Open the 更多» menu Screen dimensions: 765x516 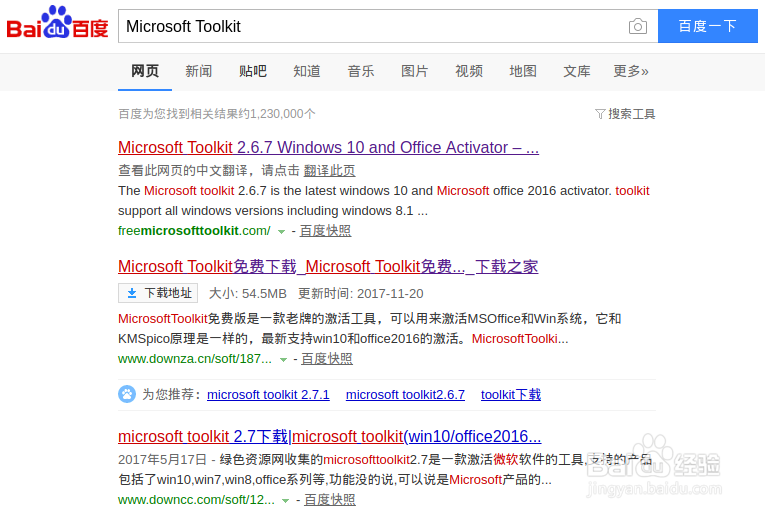631,71
